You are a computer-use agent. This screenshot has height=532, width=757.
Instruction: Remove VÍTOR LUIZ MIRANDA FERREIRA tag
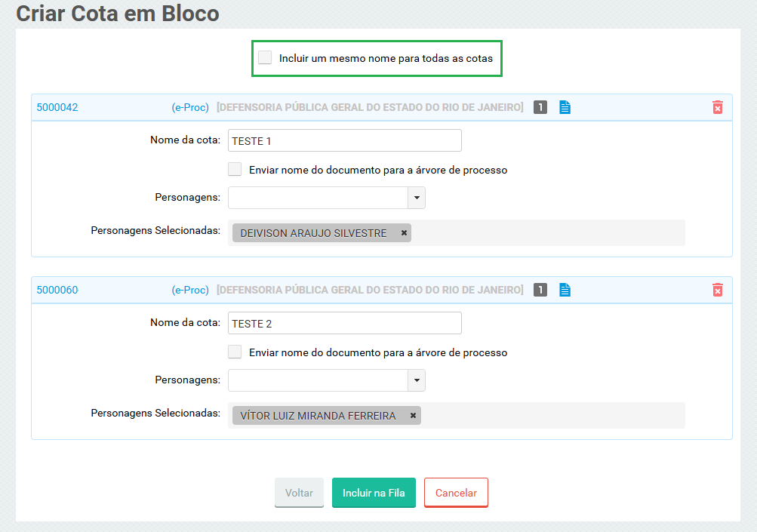pyautogui.click(x=413, y=416)
